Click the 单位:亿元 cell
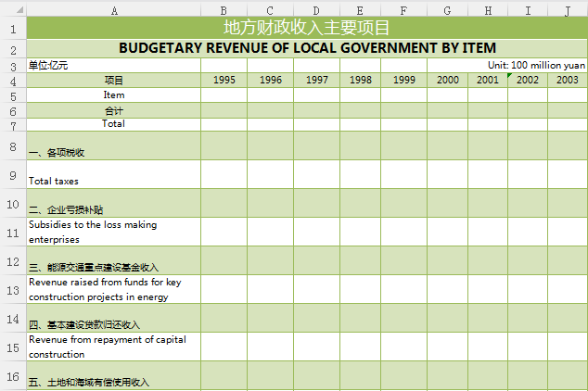 pos(114,66)
